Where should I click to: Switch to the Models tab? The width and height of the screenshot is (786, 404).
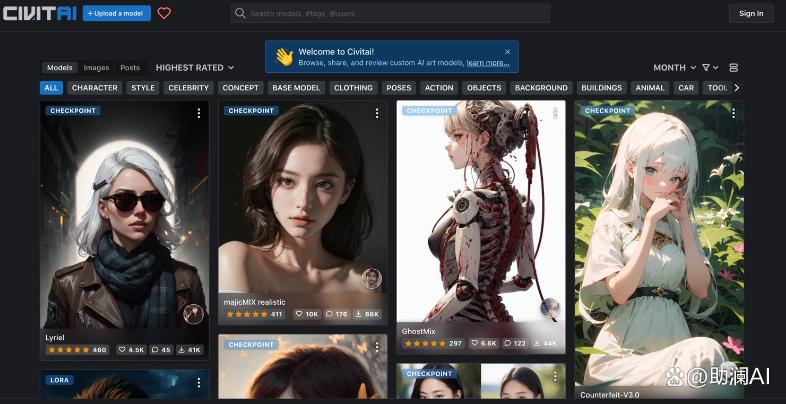[60, 68]
